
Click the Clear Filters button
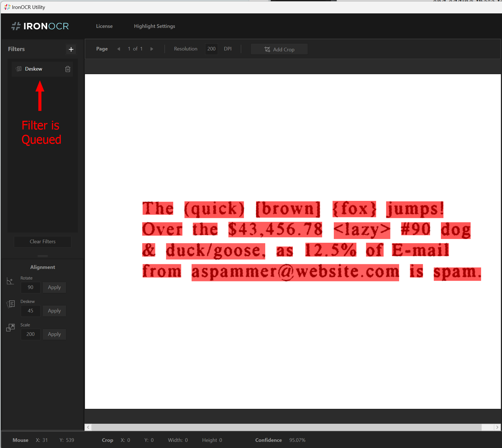pyautogui.click(x=43, y=242)
